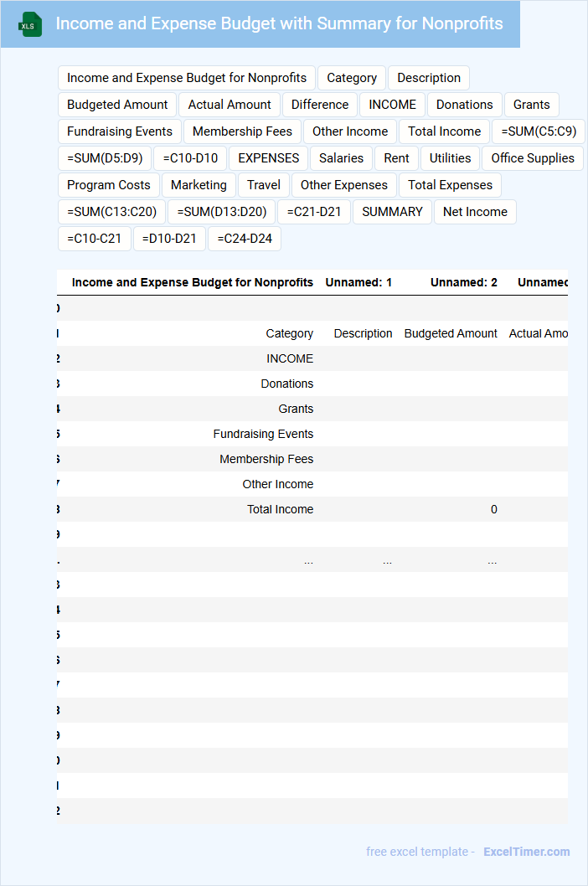Click the Marketing tag
This screenshot has width=588, height=886.
point(199,185)
